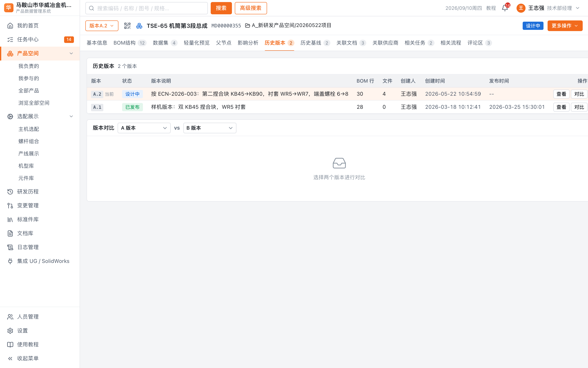The height and width of the screenshot is (368, 588).
Task: Collapse menu with 收起菜单 arrows icon
Action: coord(10,358)
